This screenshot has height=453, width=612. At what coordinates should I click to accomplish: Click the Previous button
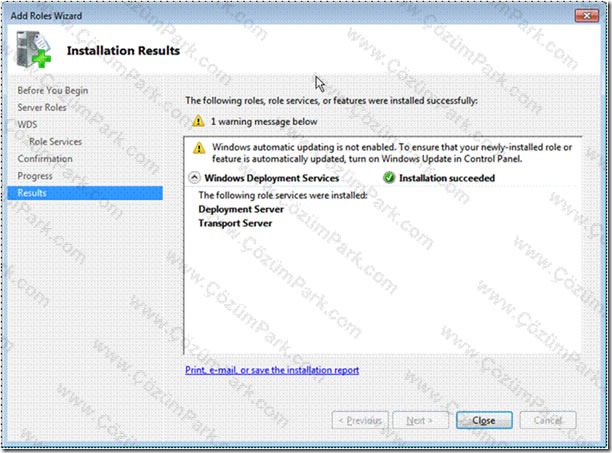tap(360, 421)
